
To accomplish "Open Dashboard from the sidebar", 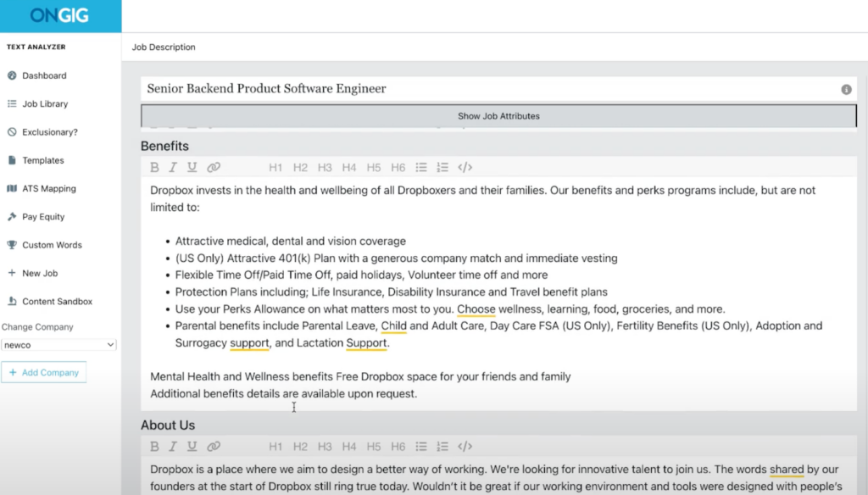I will click(44, 75).
